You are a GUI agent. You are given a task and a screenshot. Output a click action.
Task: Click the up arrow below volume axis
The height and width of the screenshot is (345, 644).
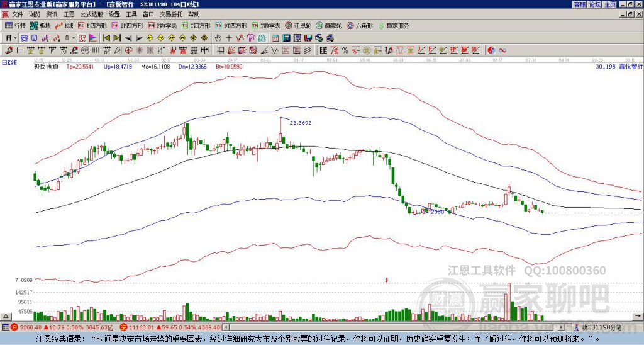[x=5, y=316]
